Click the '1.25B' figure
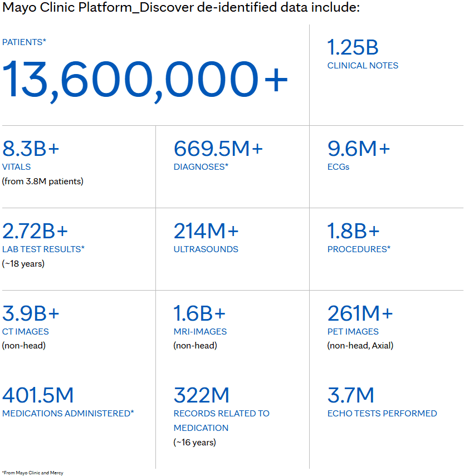The height and width of the screenshot is (476, 464). pyautogui.click(x=353, y=47)
